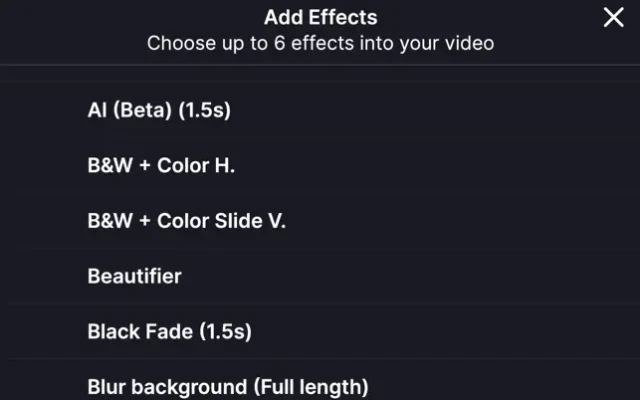Choose the full-length Blur background option

click(228, 386)
